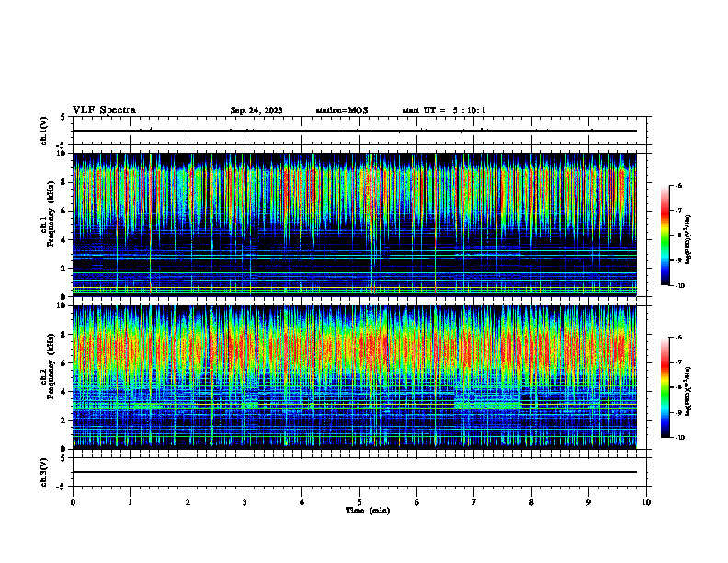Click the "Time (min)" x-axis label
Screen dimensions: 728x563
[368, 511]
